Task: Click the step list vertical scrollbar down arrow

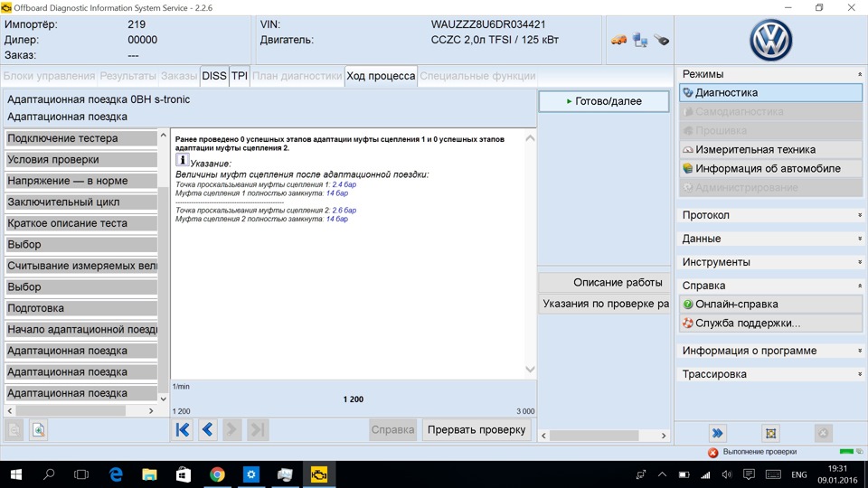Action: tap(164, 399)
